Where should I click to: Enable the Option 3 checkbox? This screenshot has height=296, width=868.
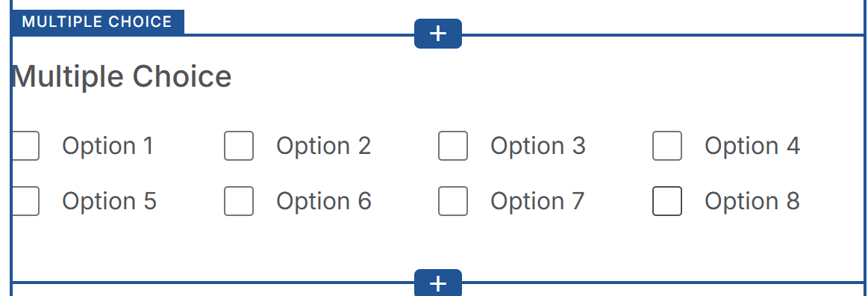[x=453, y=146]
